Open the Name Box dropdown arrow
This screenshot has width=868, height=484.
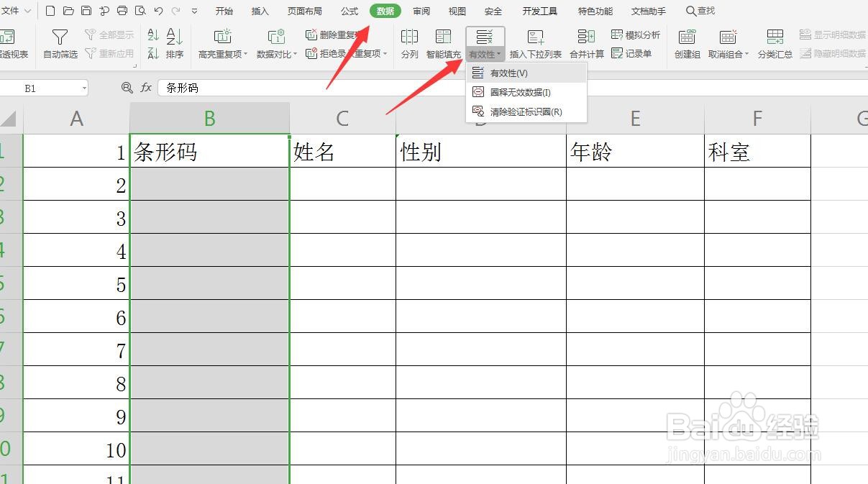[86, 87]
